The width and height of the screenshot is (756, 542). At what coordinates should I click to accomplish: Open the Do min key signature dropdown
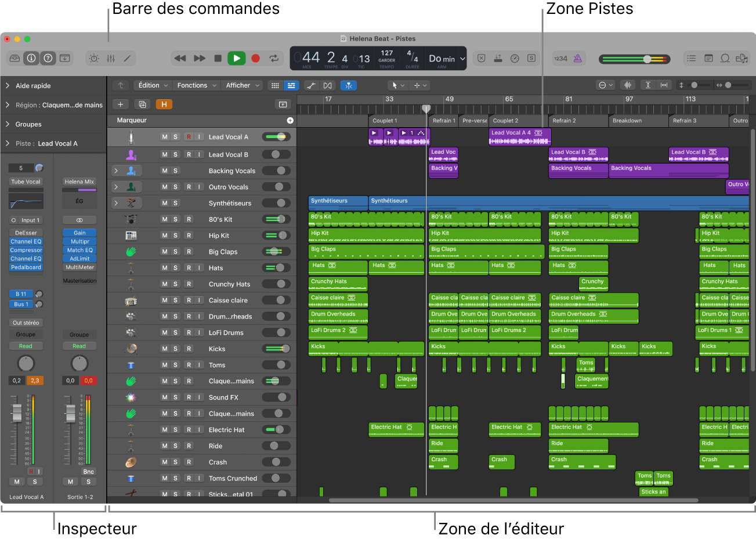click(444, 58)
